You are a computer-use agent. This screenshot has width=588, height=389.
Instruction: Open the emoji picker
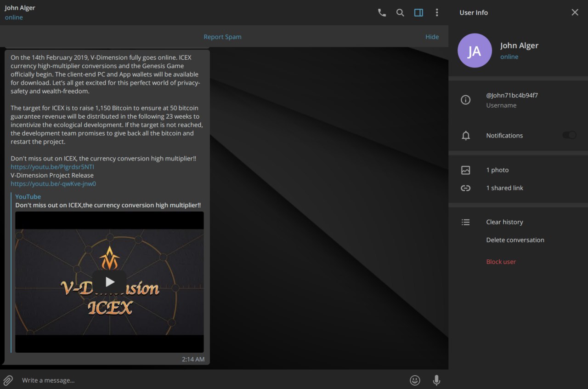(415, 380)
